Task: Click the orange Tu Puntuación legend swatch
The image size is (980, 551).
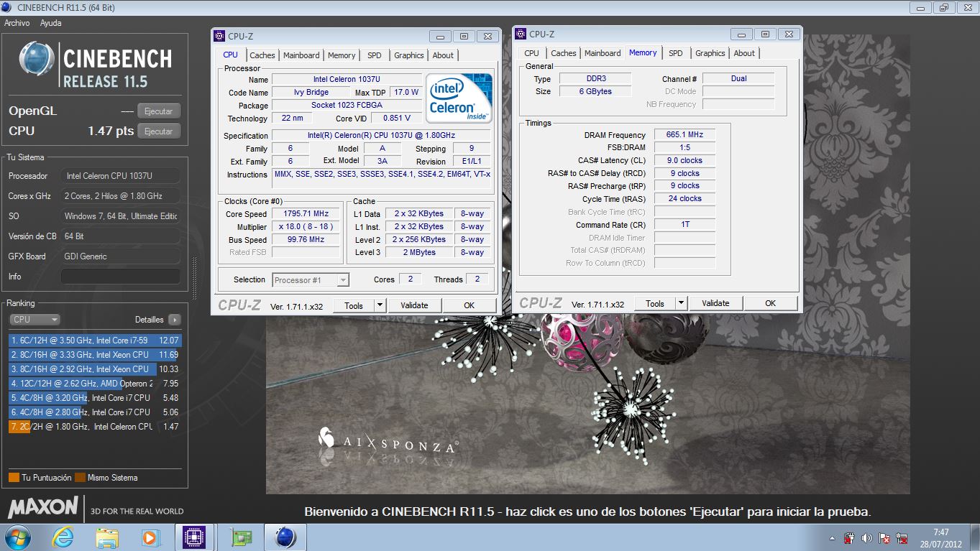Action: pos(14,478)
